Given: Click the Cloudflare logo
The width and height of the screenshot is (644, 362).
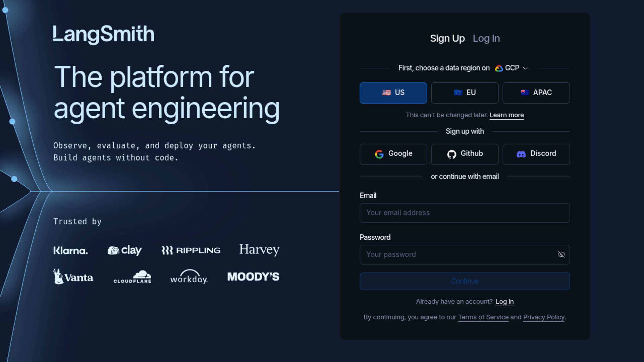Looking at the screenshot, I should click(132, 277).
